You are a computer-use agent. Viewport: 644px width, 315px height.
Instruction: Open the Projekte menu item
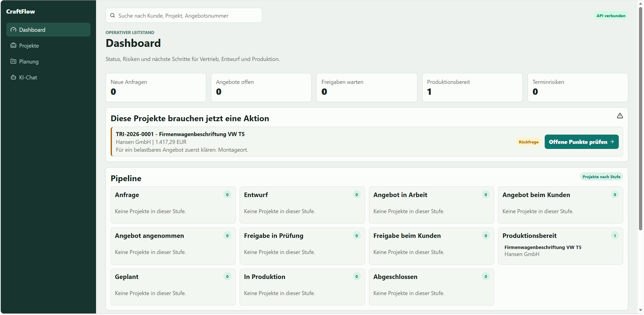(x=48, y=46)
